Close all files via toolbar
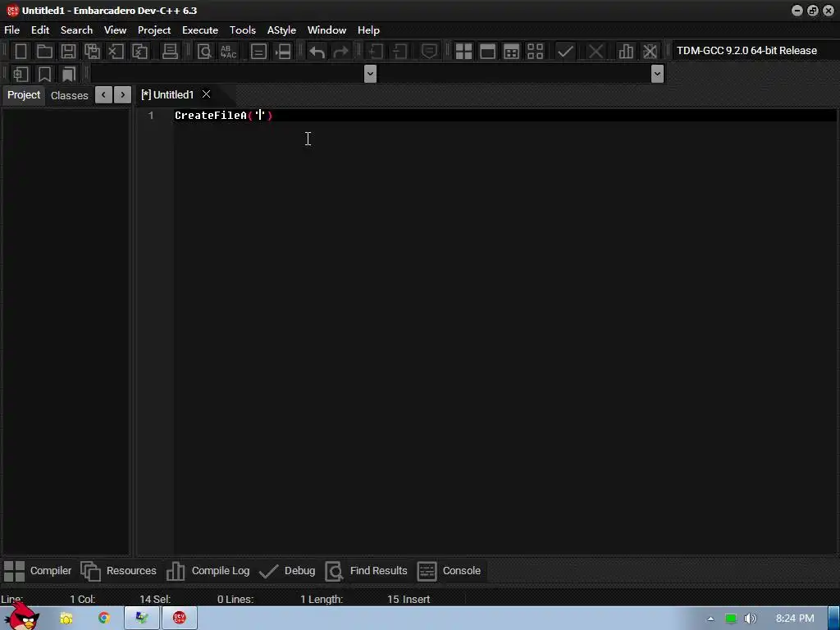The image size is (840, 630). point(139,52)
